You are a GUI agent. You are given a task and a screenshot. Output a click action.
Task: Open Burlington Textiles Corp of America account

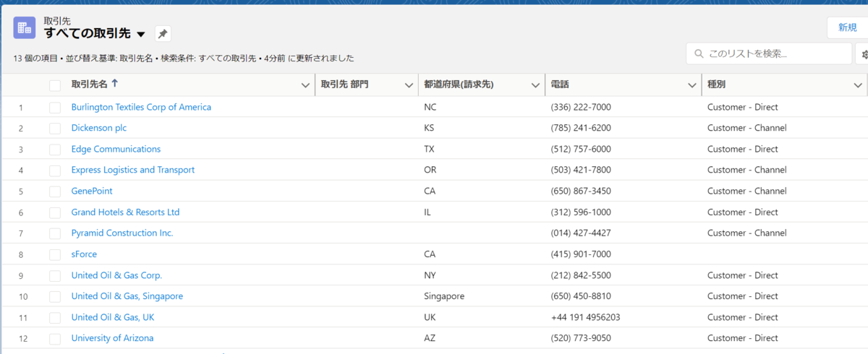pos(141,107)
